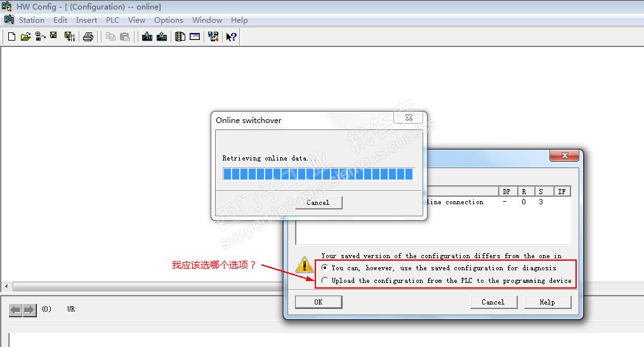Screen dimensions: 644x347
Task: Click the Save floppy disk icon
Action: pyautogui.click(x=53, y=36)
